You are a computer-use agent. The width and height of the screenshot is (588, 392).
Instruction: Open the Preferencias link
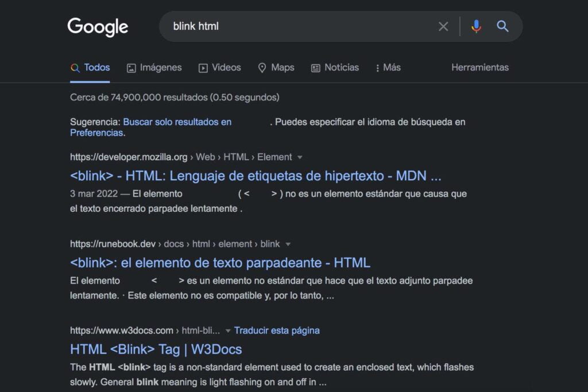96,133
